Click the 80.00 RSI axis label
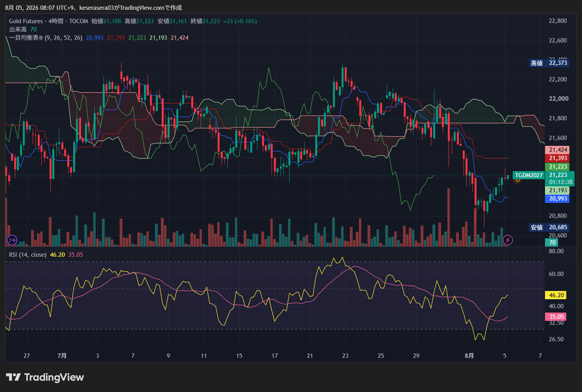Viewport: 582px width, 392px height. click(557, 251)
